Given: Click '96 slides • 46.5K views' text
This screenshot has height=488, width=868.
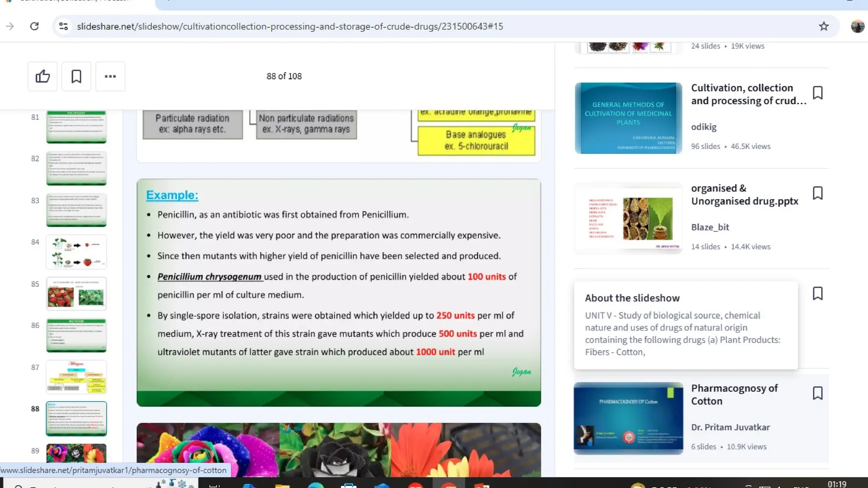Looking at the screenshot, I should click(x=731, y=146).
